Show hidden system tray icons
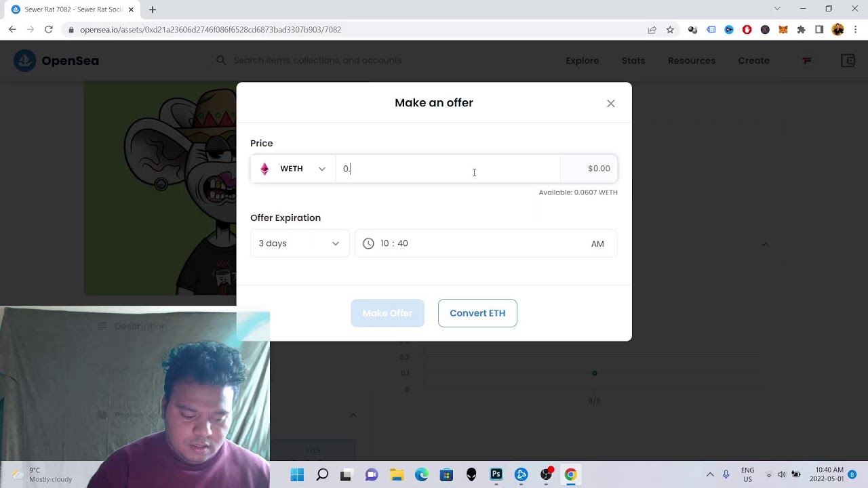 [710, 474]
